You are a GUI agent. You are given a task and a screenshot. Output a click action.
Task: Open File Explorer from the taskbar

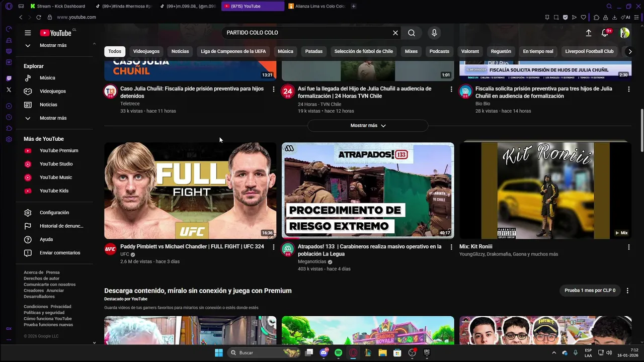(x=382, y=352)
